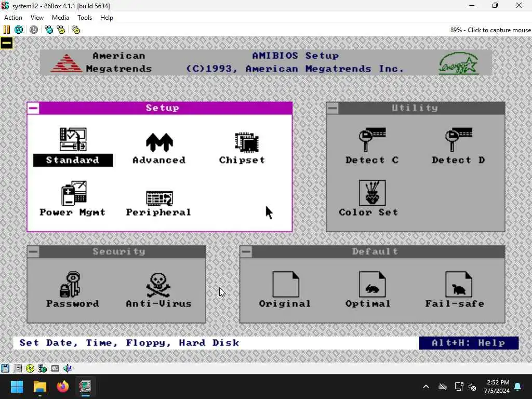Open the notification bell
Screen dimensions: 532x399
[x=518, y=387]
